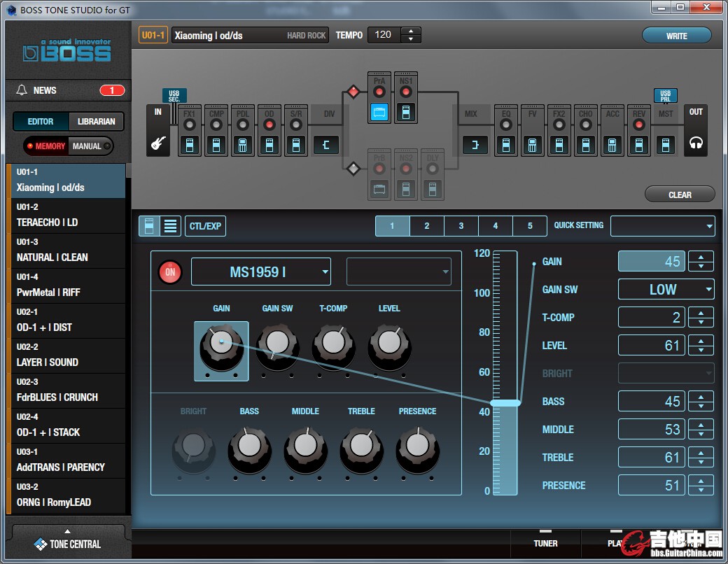
Task: Click the MIDDLE knob
Action: click(305, 450)
